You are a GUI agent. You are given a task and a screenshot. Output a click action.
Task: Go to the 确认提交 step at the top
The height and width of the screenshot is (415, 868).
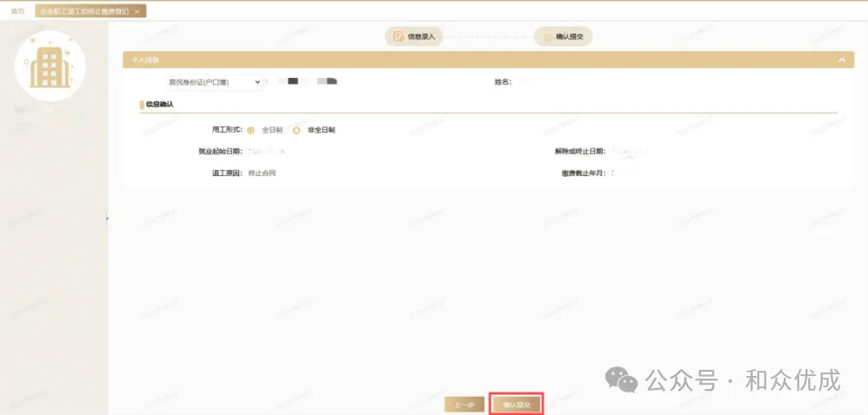[x=563, y=36]
